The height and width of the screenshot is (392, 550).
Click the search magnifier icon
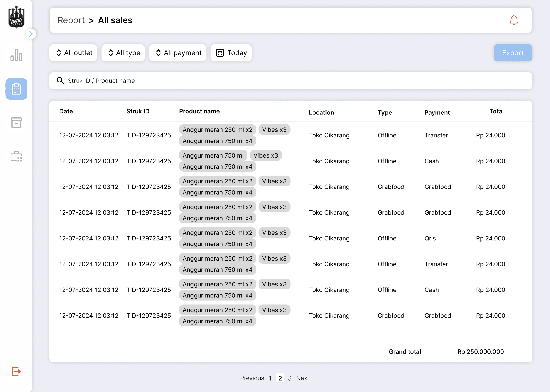tap(60, 81)
